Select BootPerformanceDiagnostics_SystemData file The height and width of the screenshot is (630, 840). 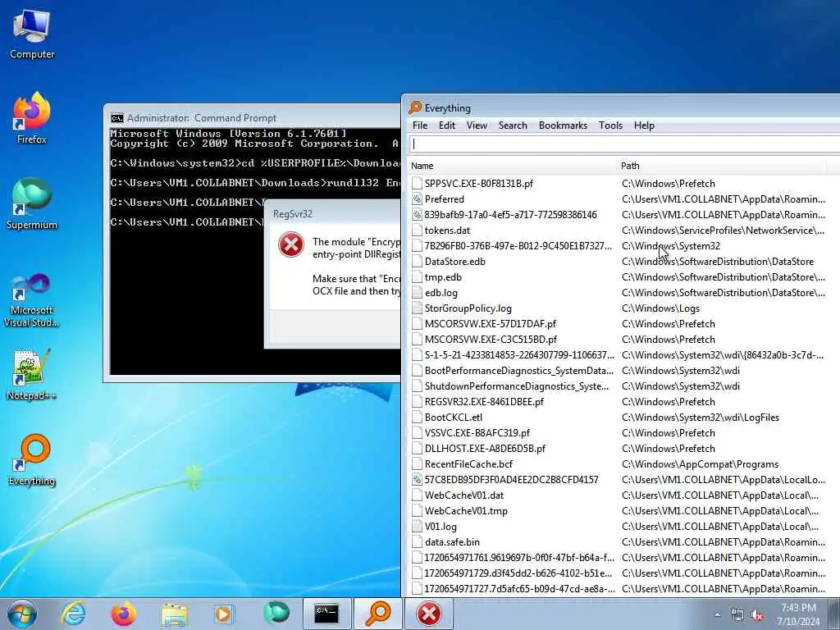(623, 371)
